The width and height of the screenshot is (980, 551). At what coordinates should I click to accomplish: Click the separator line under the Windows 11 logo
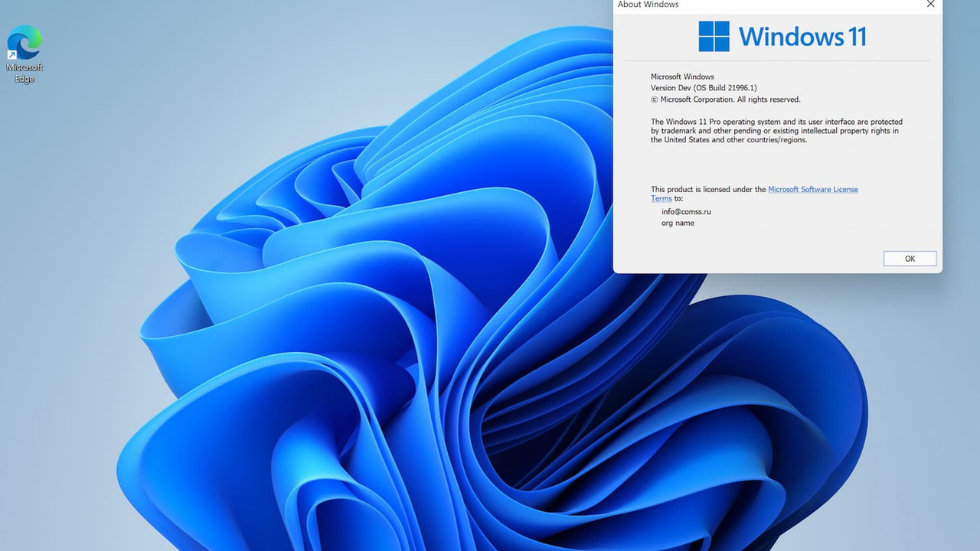776,60
